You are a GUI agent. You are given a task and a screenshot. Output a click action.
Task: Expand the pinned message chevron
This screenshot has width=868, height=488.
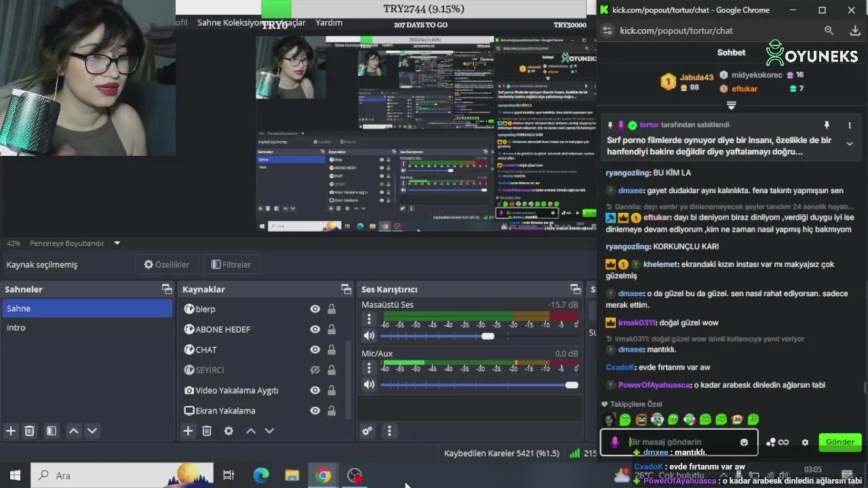[x=850, y=144]
